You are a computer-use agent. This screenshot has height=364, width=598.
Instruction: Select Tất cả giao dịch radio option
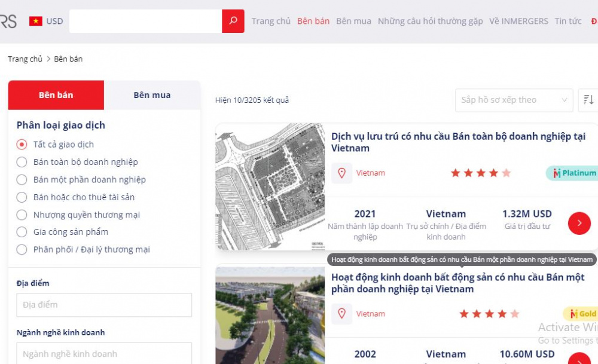click(x=22, y=145)
